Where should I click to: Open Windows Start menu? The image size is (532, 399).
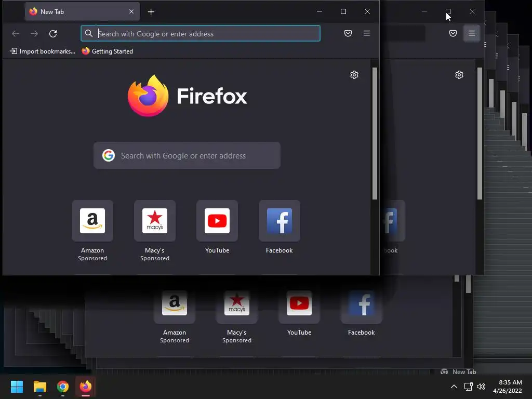(x=17, y=387)
